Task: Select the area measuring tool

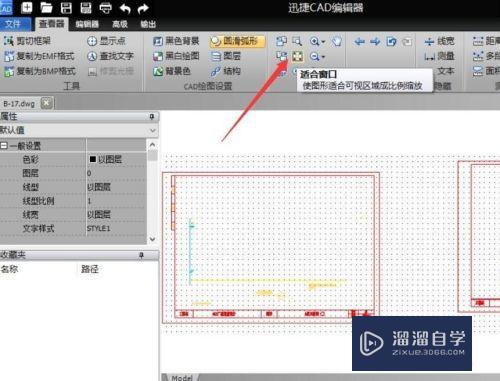Action: 486,71
